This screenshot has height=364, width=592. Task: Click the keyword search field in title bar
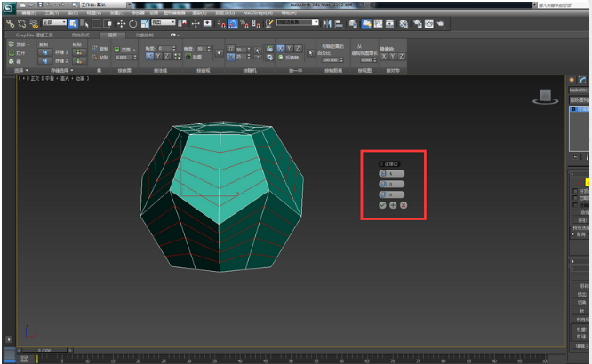coord(563,5)
